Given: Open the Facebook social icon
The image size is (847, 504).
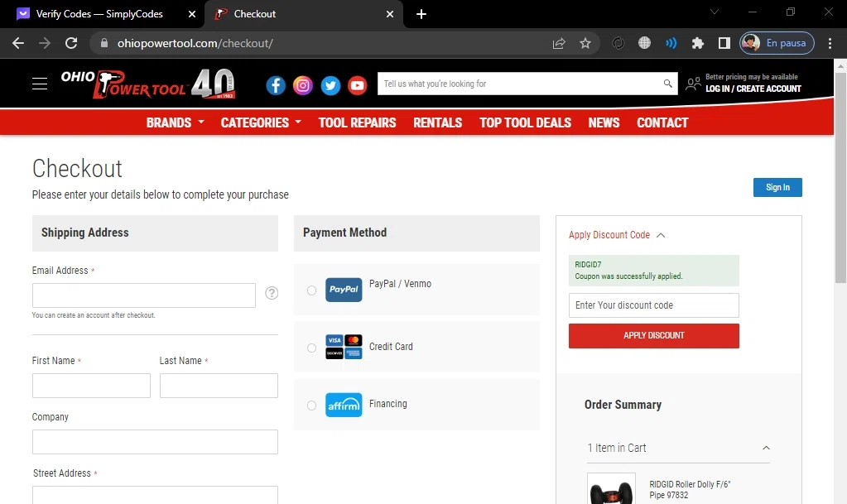Looking at the screenshot, I should point(276,85).
